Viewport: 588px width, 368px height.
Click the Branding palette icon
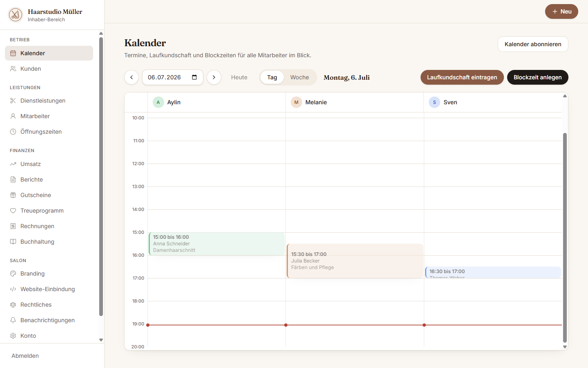[13, 274]
